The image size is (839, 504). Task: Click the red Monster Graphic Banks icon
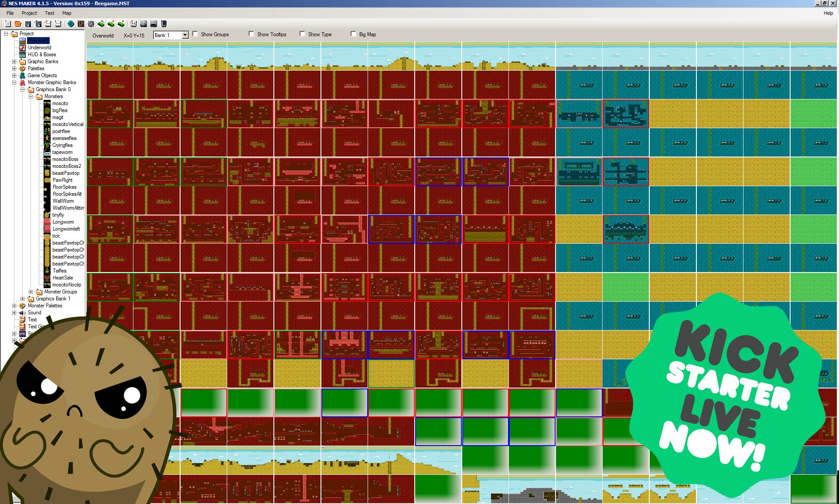click(x=22, y=82)
